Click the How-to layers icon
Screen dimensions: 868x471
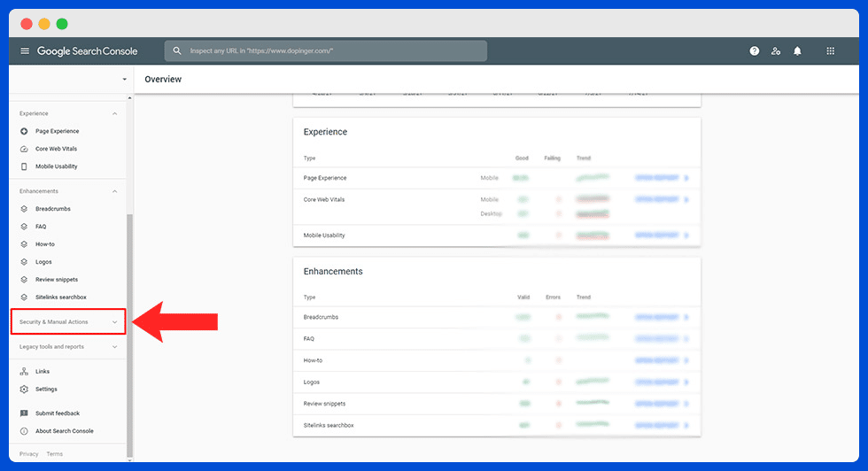tap(24, 244)
